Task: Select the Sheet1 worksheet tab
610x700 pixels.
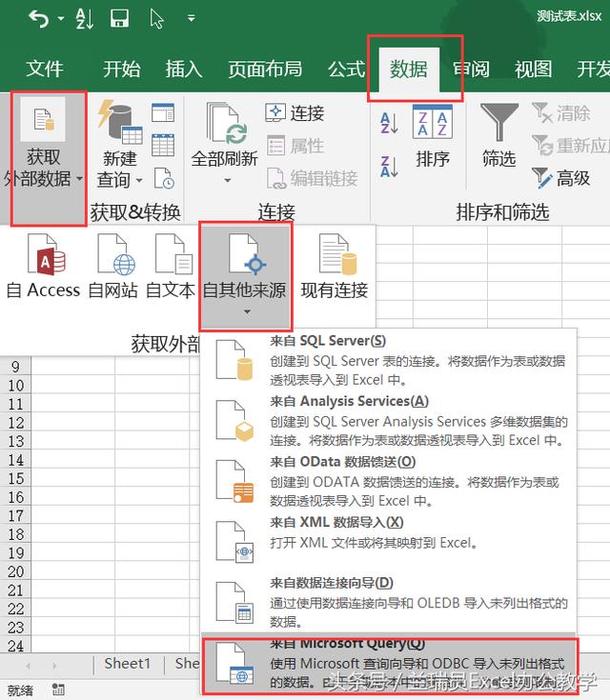Action: (128, 664)
